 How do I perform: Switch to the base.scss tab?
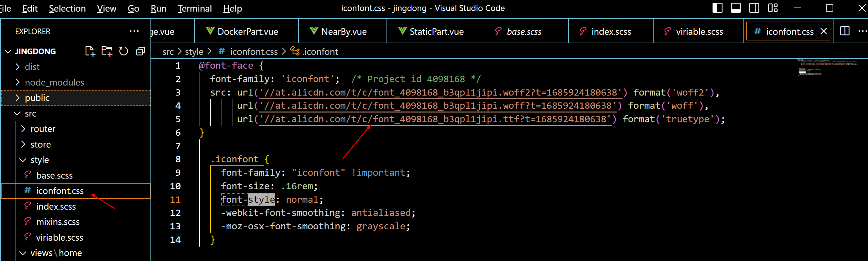(x=526, y=31)
